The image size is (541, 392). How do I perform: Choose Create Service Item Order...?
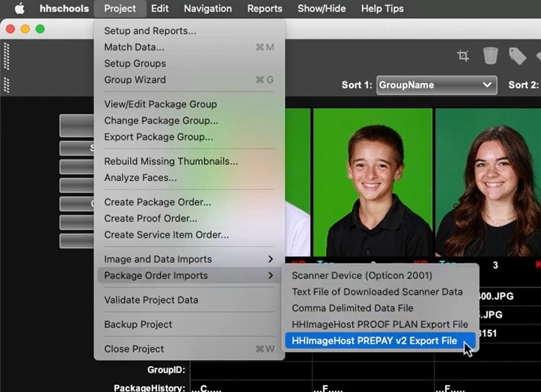(x=189, y=235)
